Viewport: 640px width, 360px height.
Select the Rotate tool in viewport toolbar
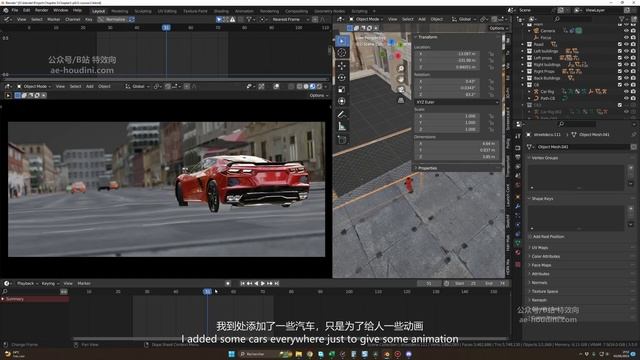pos(342,77)
